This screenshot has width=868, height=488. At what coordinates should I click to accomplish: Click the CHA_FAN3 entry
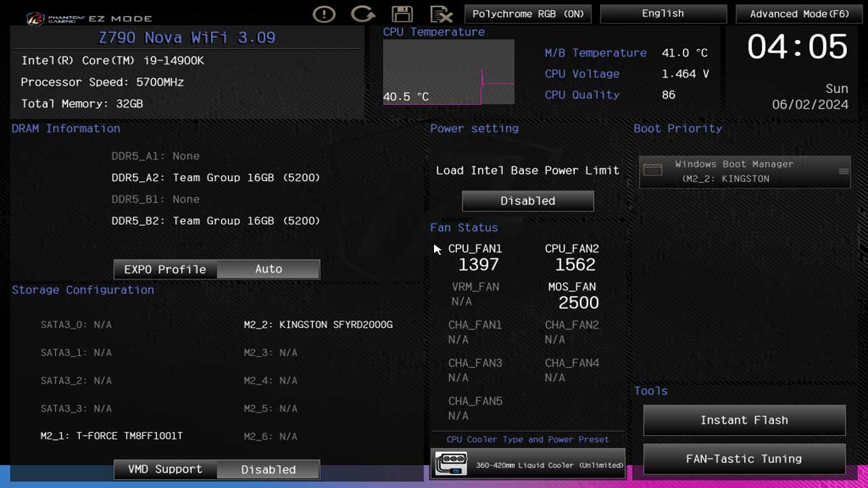(x=475, y=370)
